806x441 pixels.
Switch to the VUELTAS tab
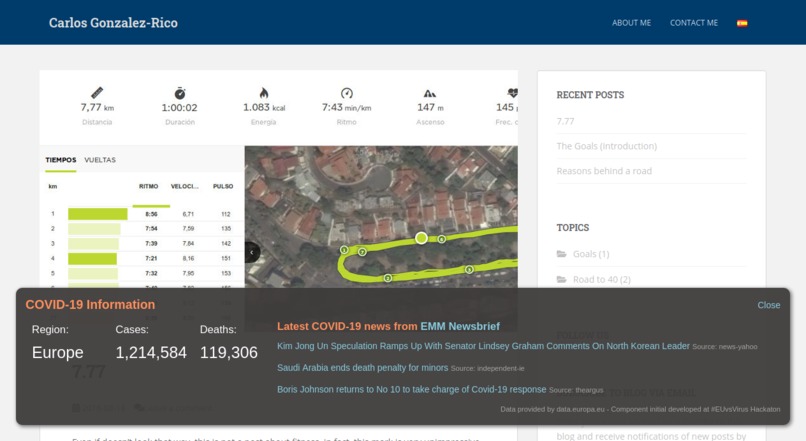pos(100,160)
